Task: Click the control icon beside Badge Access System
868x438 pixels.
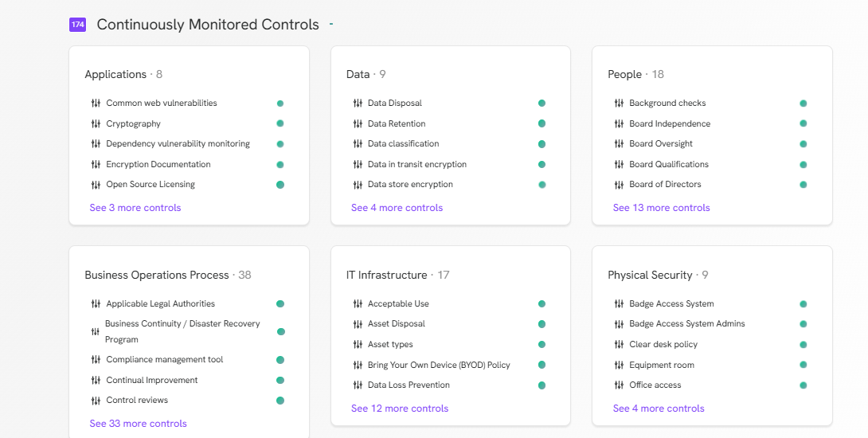Action: pos(619,303)
